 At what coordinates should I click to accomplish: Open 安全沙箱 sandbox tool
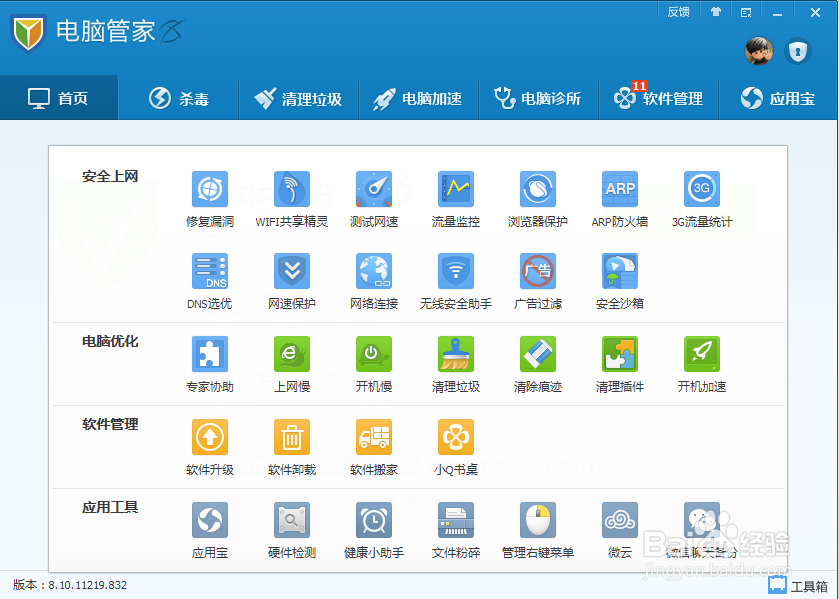click(620, 271)
